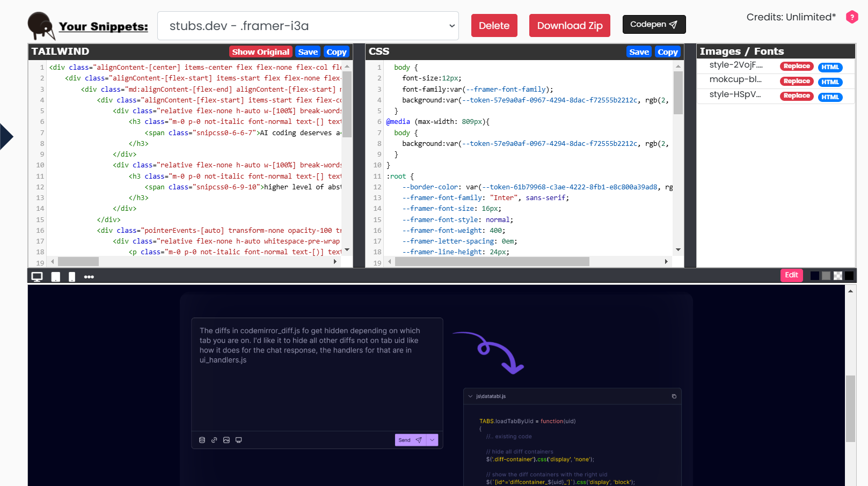
Task: Click the copy icon on datatabl.js code block
Action: tap(674, 396)
